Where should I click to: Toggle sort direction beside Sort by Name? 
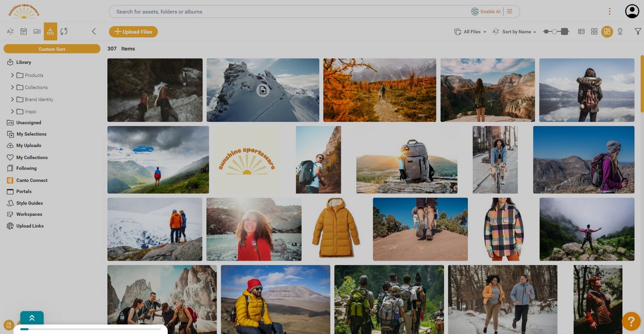pyautogui.click(x=535, y=32)
